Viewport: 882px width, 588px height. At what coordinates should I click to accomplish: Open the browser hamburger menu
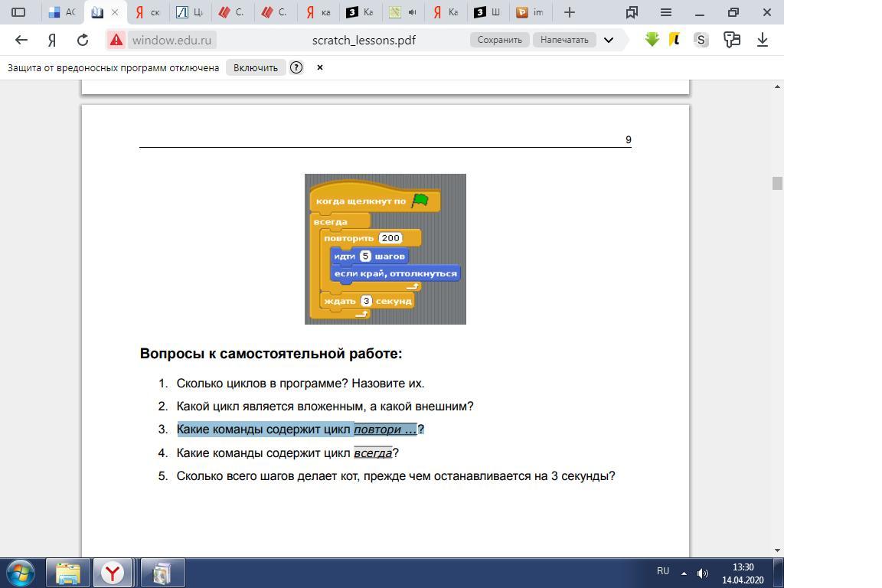pos(665,12)
